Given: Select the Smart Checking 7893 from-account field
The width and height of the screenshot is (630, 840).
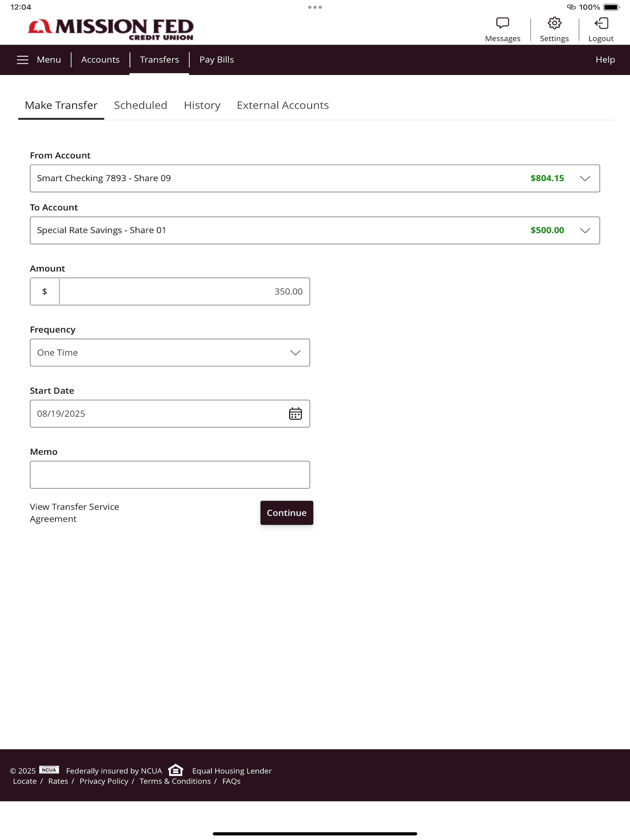Looking at the screenshot, I should point(315,178).
